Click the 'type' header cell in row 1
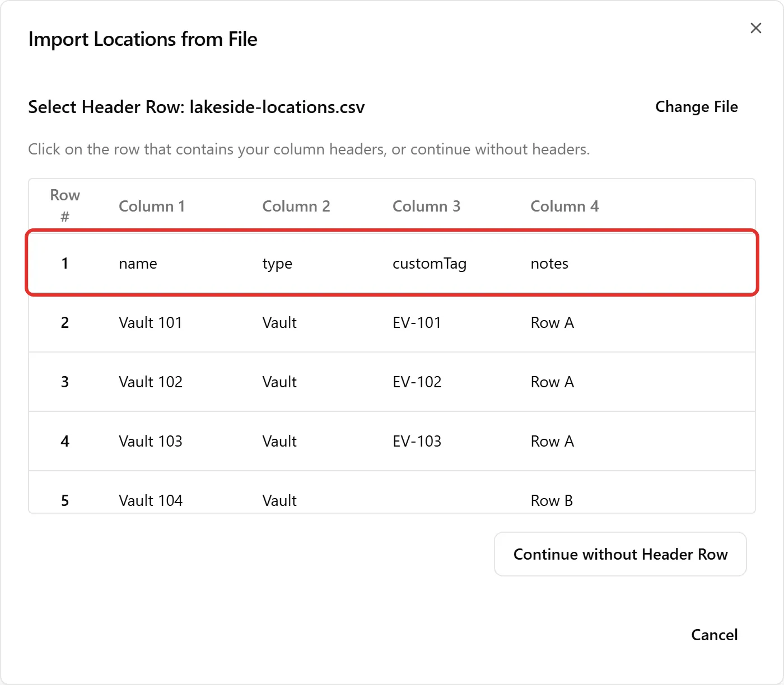Viewport: 784px width, 685px height. 277,264
